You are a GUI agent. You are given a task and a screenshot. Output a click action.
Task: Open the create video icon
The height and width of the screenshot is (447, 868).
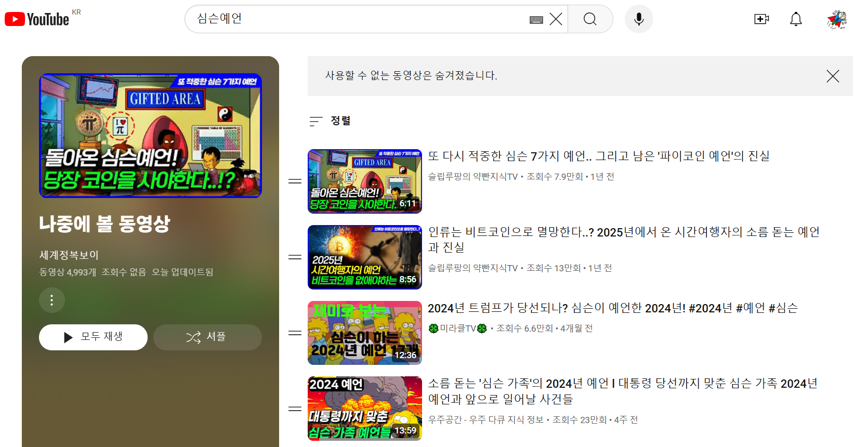coord(761,19)
